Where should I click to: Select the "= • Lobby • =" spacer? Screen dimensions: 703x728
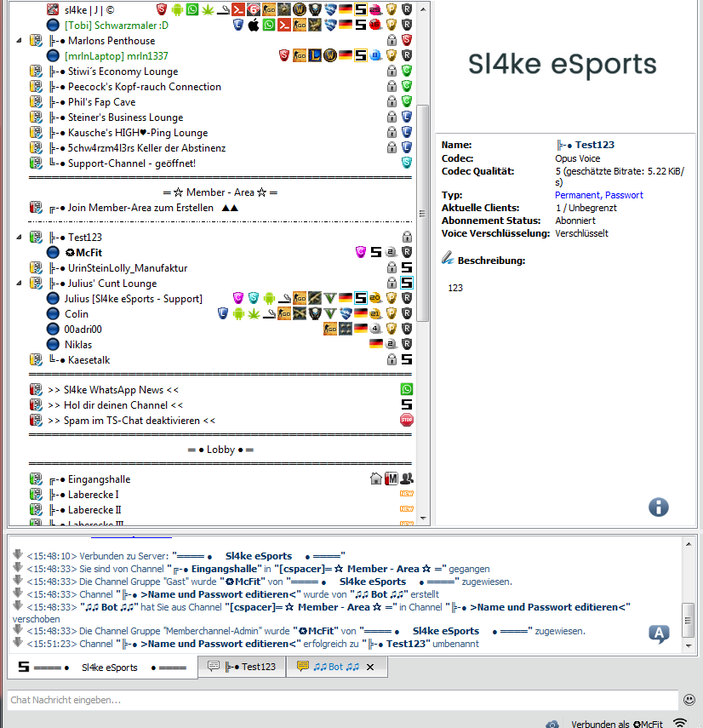tap(220, 450)
